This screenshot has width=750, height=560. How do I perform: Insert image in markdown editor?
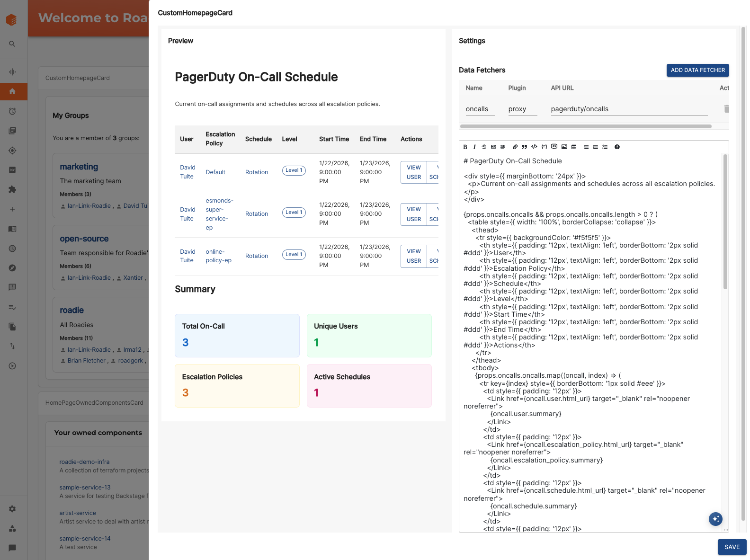pyautogui.click(x=564, y=147)
